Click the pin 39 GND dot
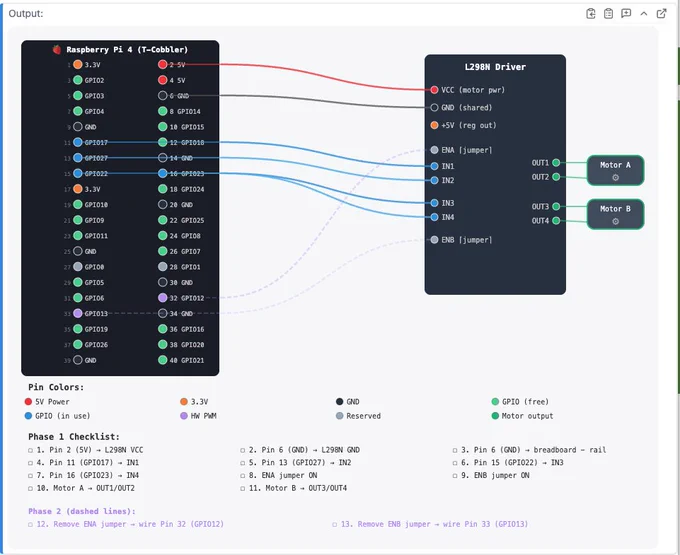 click(78, 360)
